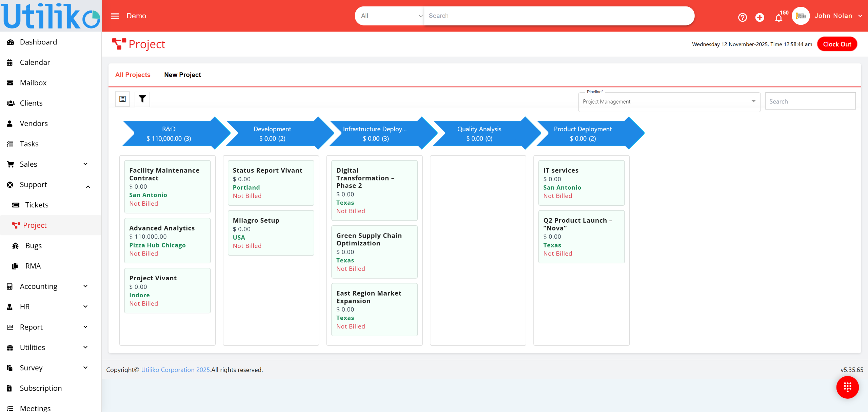Open the Pipeline Project Management dropdown
The image size is (868, 412).
669,101
